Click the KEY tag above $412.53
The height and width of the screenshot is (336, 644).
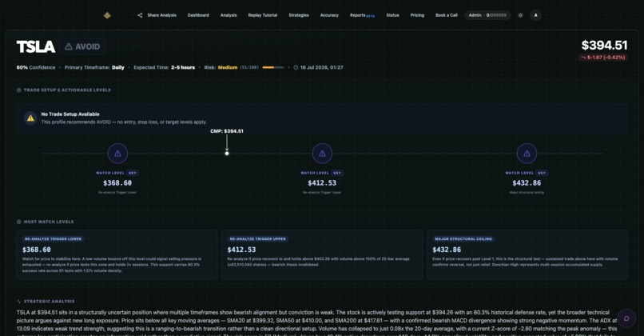pyautogui.click(x=337, y=173)
